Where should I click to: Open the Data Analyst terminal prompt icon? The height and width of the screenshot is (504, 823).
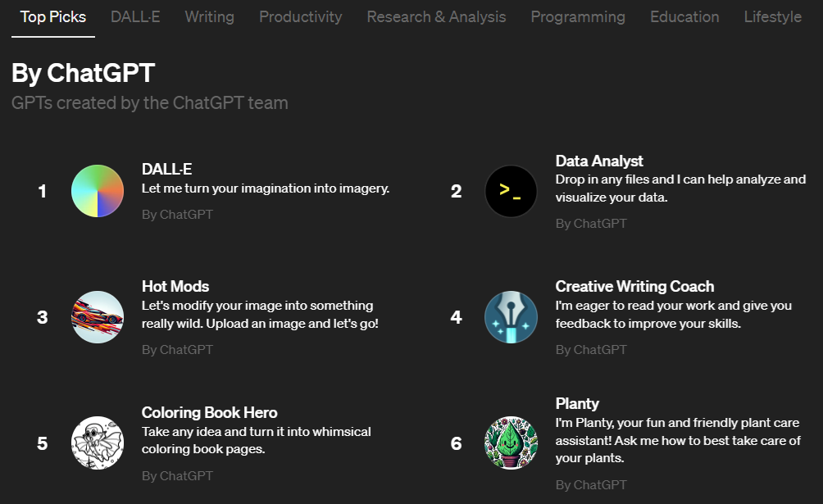click(x=511, y=191)
